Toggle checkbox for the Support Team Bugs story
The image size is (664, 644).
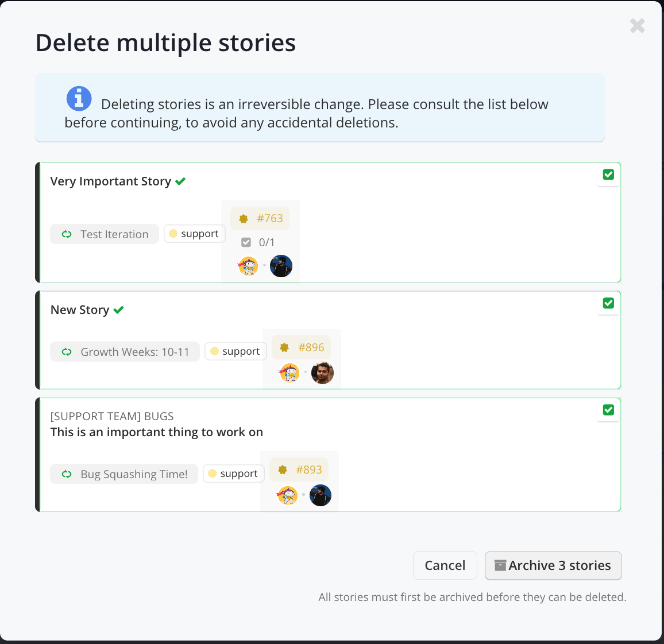[608, 410]
